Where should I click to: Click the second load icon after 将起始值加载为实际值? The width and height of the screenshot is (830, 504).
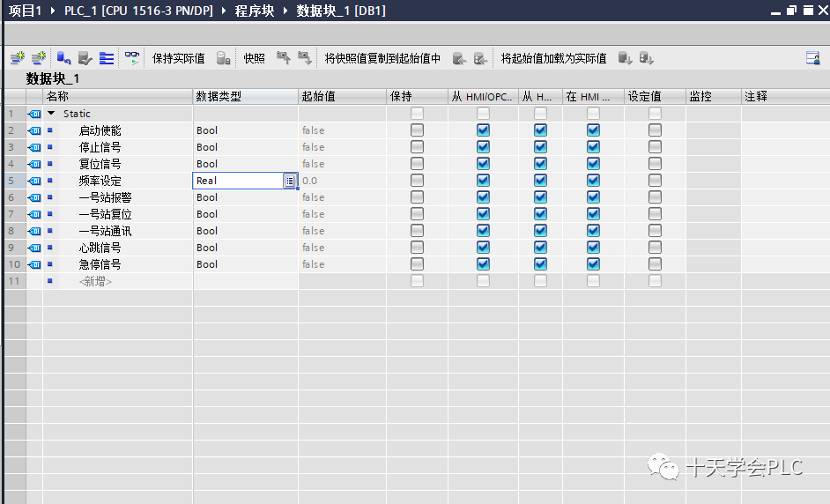click(647, 58)
